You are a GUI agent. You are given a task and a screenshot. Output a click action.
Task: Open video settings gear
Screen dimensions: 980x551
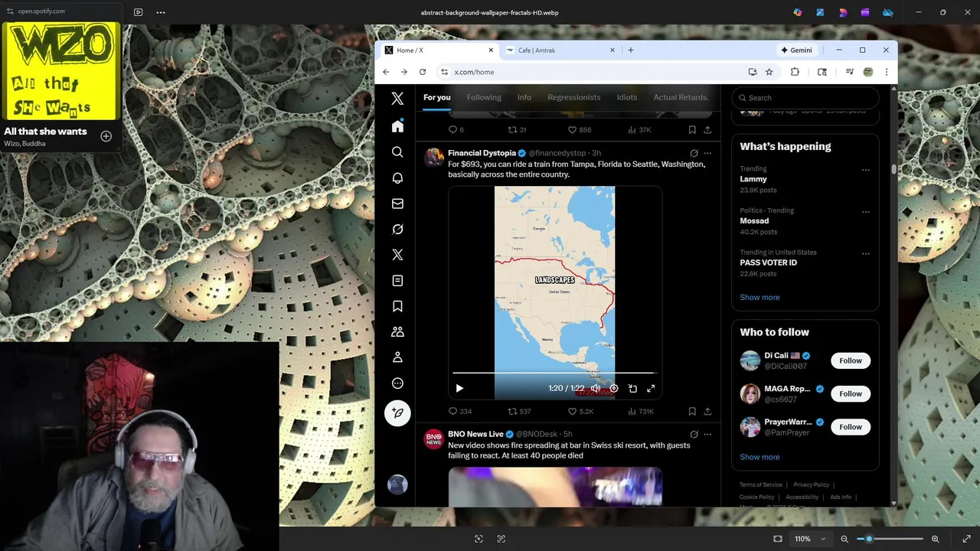[614, 389]
